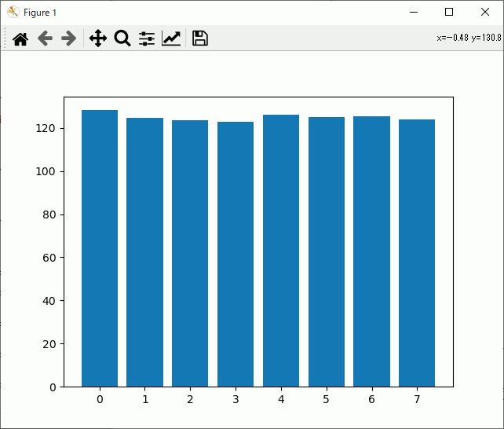Activate the Zoom to rectangle magnifier tool

point(122,38)
